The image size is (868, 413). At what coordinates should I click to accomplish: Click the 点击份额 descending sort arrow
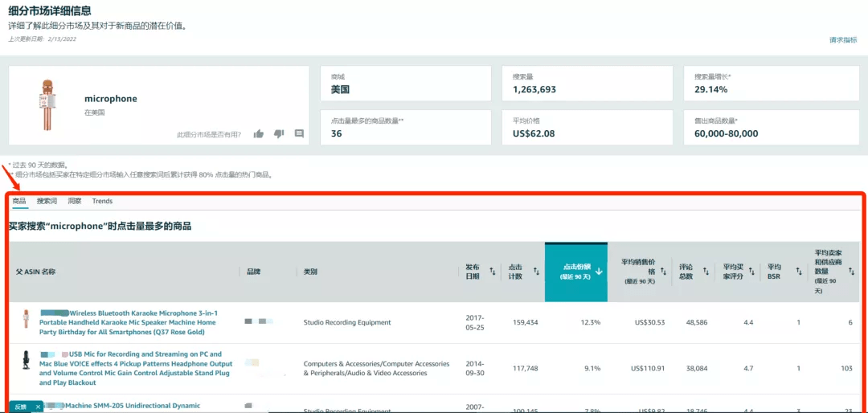point(599,272)
